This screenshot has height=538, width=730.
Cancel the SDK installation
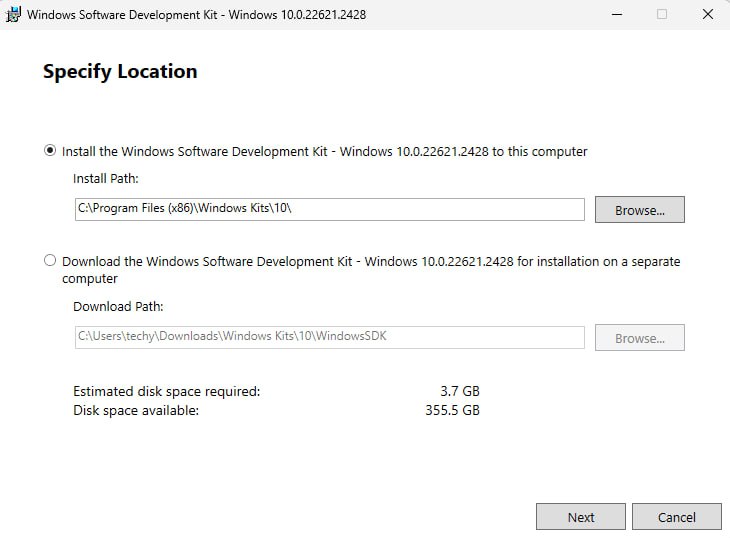(x=676, y=517)
